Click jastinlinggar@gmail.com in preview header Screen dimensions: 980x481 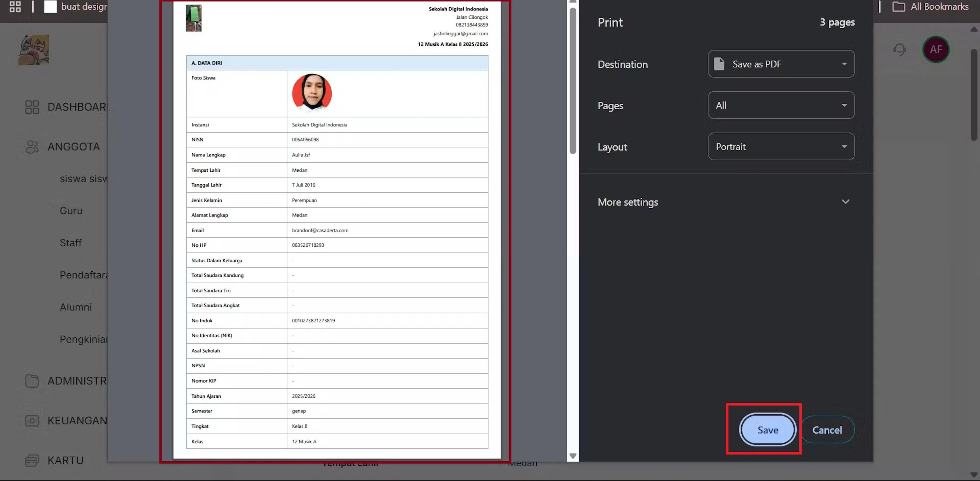point(461,33)
